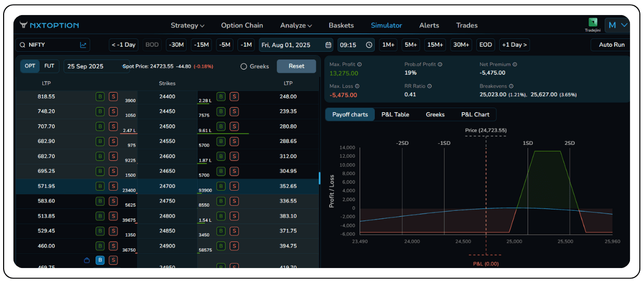Click the clock icon in time field
Viewport: 644px width, 281px height.
(369, 45)
